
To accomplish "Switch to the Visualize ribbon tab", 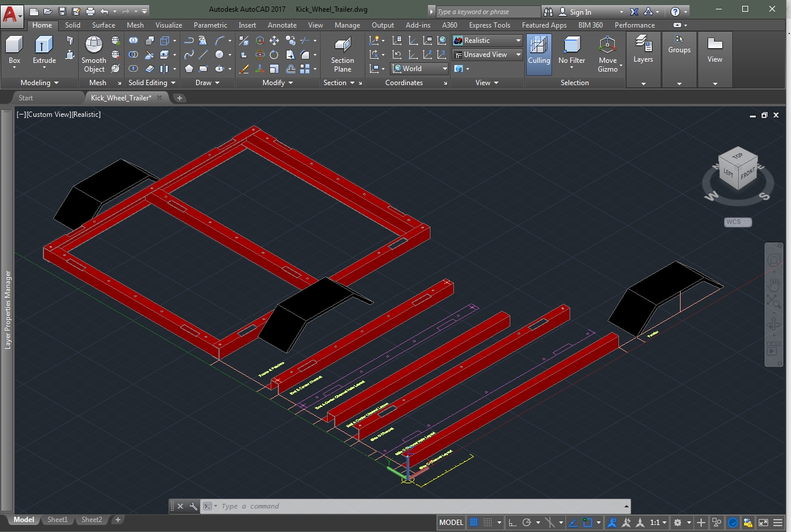I will click(169, 25).
